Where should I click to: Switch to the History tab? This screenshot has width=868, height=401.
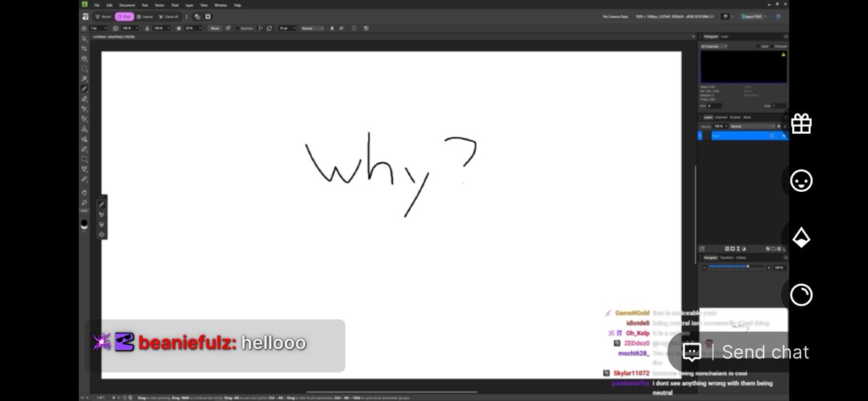[741, 257]
